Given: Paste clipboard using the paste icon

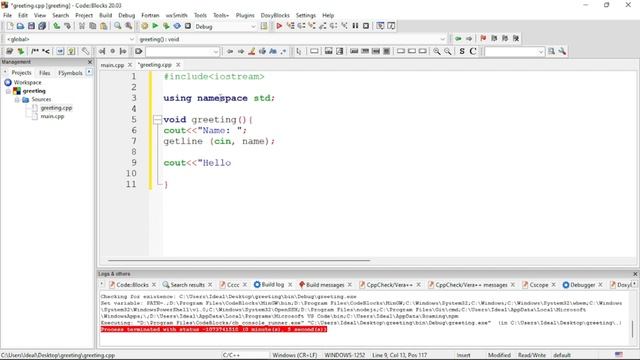Looking at the screenshot, I should coord(104,26).
